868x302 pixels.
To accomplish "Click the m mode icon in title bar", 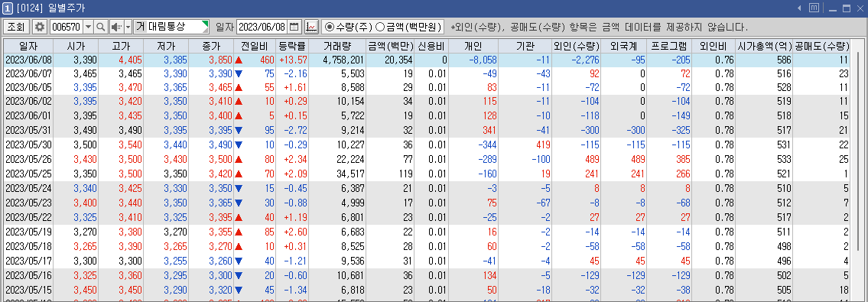I will (814, 8).
